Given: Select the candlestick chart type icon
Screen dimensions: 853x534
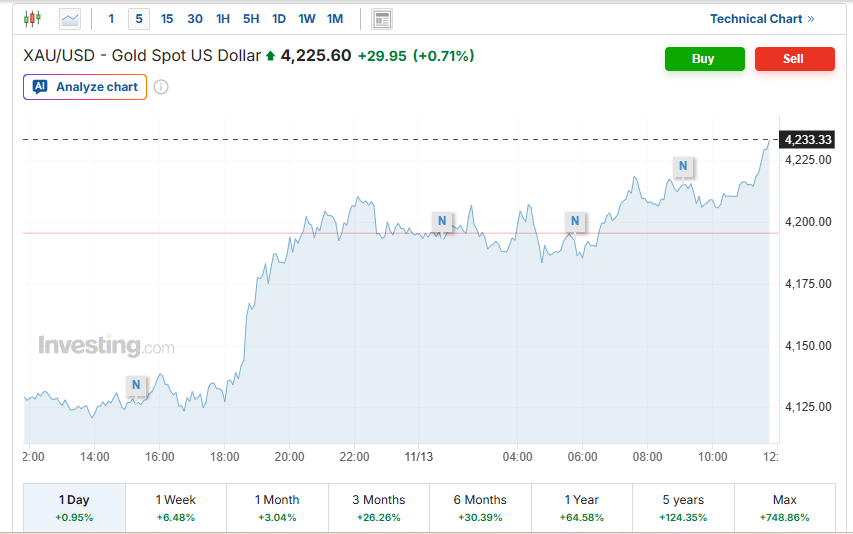Looking at the screenshot, I should pyautogui.click(x=33, y=19).
